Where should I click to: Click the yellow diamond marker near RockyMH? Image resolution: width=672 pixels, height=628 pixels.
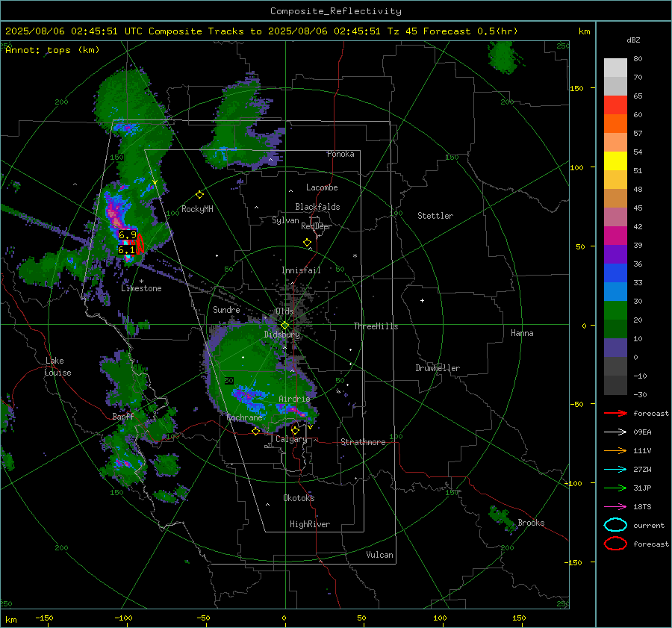click(x=199, y=195)
